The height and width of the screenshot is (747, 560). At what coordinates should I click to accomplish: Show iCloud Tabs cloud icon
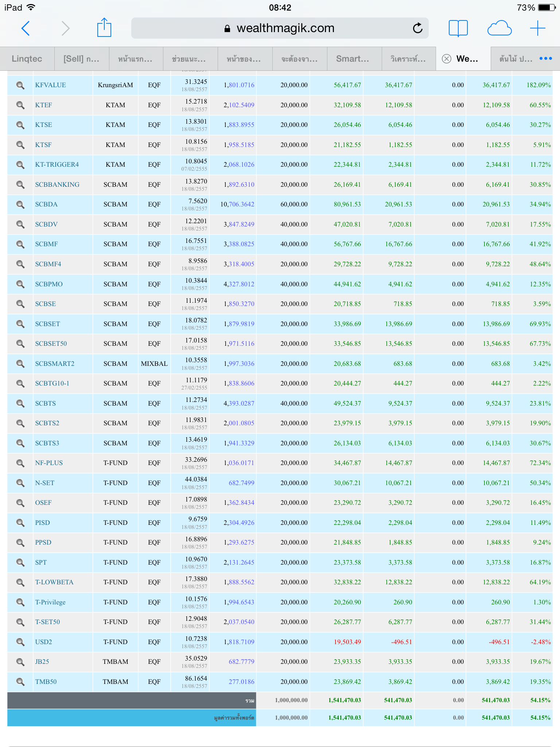coord(499,28)
